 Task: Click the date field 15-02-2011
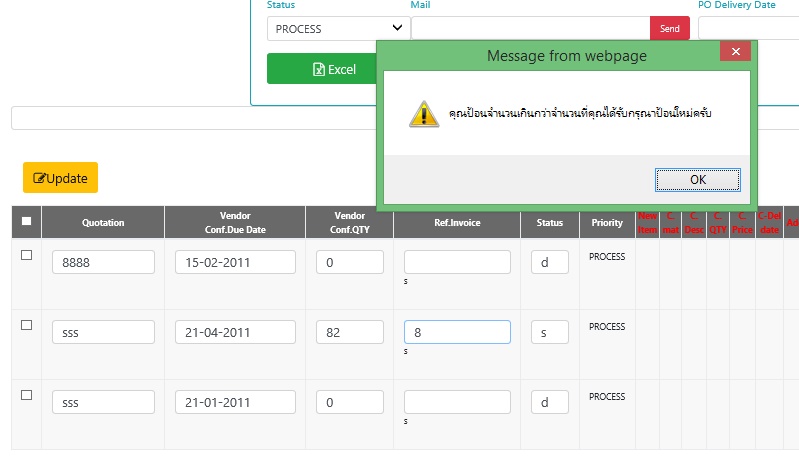(x=235, y=262)
